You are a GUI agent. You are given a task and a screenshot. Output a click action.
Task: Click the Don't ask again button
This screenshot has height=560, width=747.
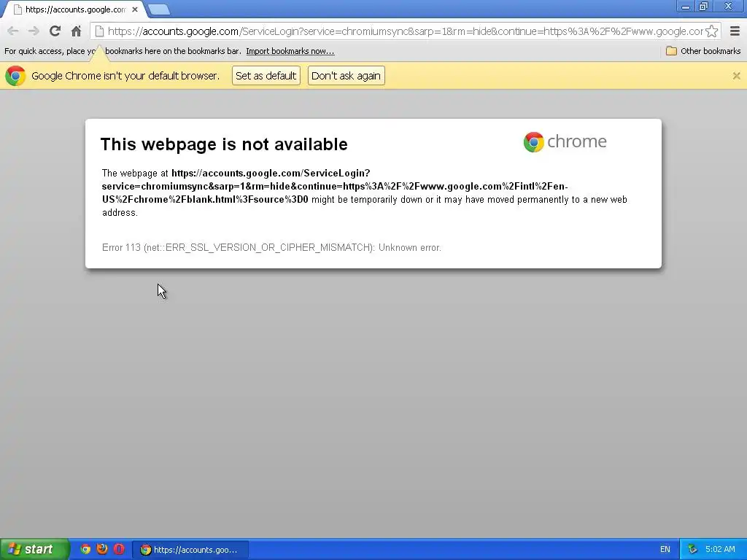click(x=346, y=76)
